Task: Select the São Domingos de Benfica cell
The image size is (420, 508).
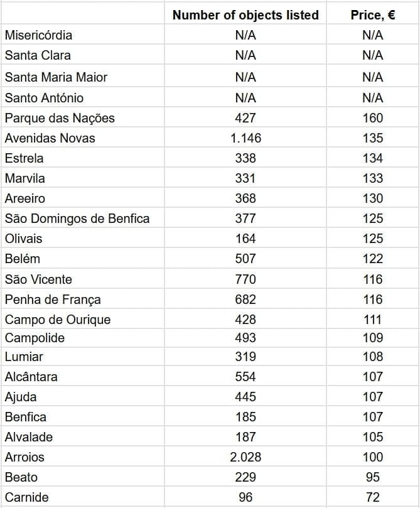Action: (x=77, y=219)
